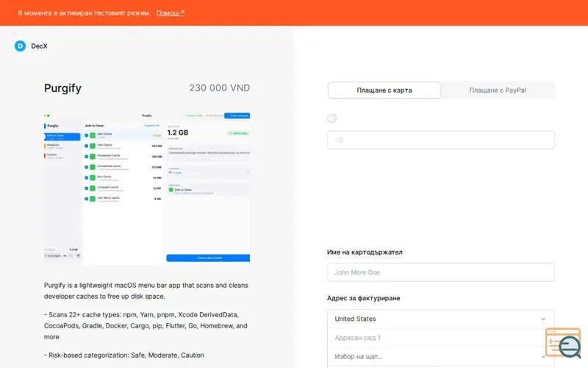Open the Помощ help link
Screen dimensions: 588x368
(x=171, y=13)
